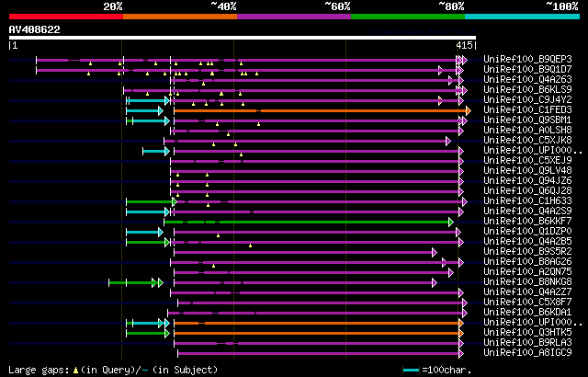Screen dimensions: 588x377
Task: Click the '=100char.' scale text
Action: (x=447, y=371)
